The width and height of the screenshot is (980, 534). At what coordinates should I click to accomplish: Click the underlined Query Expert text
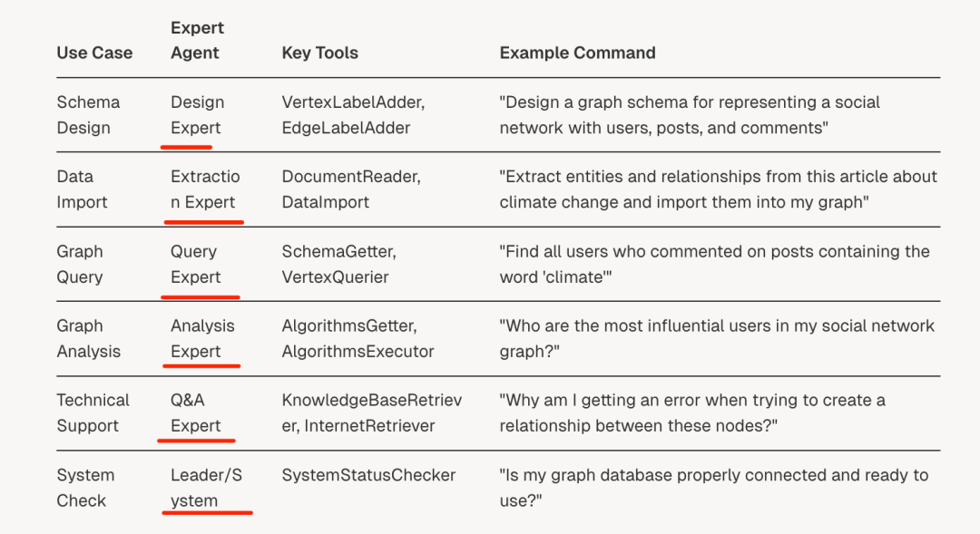[x=195, y=264]
